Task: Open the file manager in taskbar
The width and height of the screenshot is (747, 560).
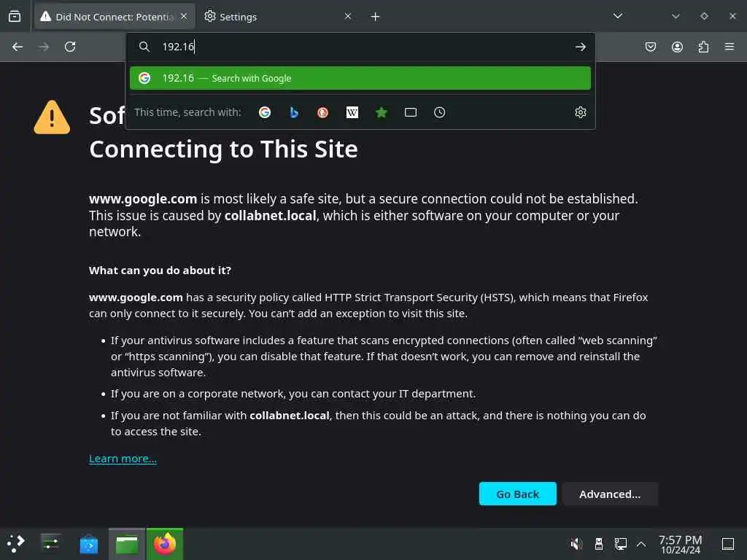Action: [127, 544]
